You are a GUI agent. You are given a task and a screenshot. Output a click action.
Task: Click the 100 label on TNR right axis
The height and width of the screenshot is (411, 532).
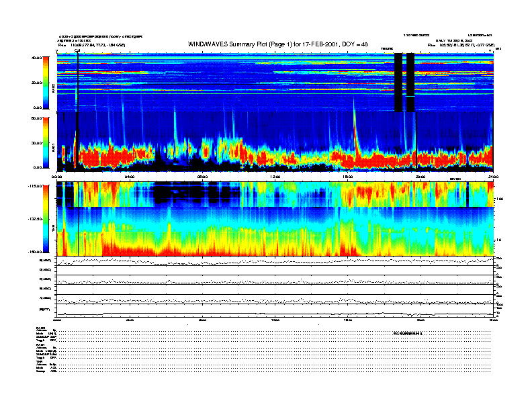click(x=500, y=199)
